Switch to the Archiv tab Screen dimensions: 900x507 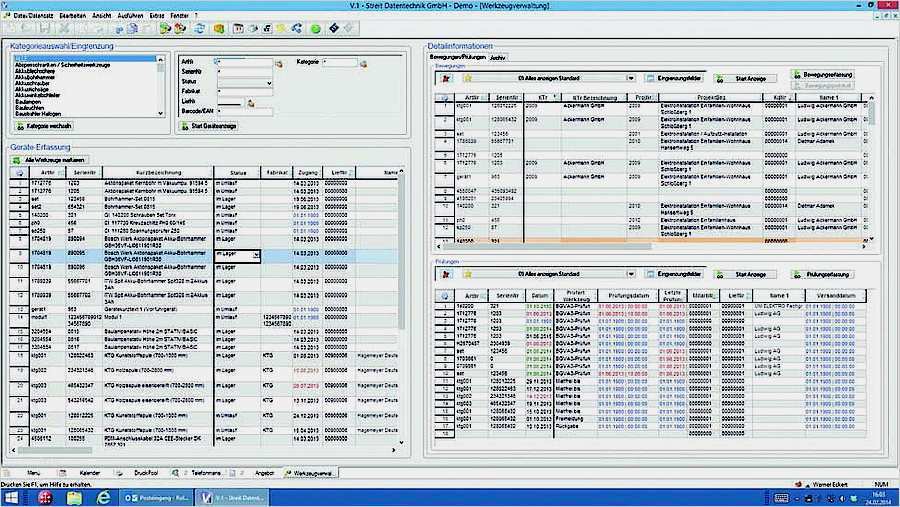click(498, 57)
